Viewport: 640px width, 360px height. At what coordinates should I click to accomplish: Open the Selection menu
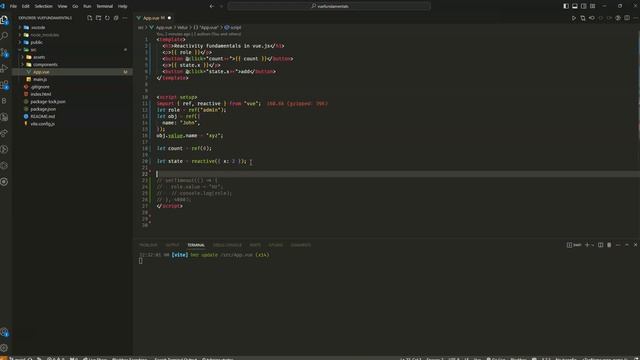coord(43,6)
